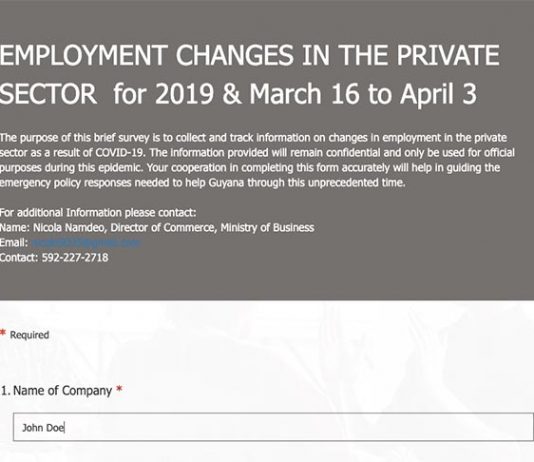The image size is (534, 462).
Task: Click the red asterisk after Name of Company
Action: (119, 388)
